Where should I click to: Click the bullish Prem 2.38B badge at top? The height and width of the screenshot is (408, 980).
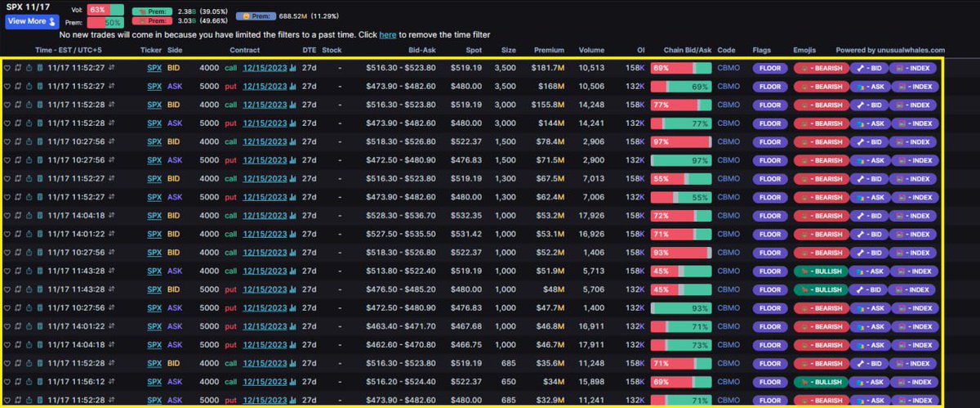(151, 10)
